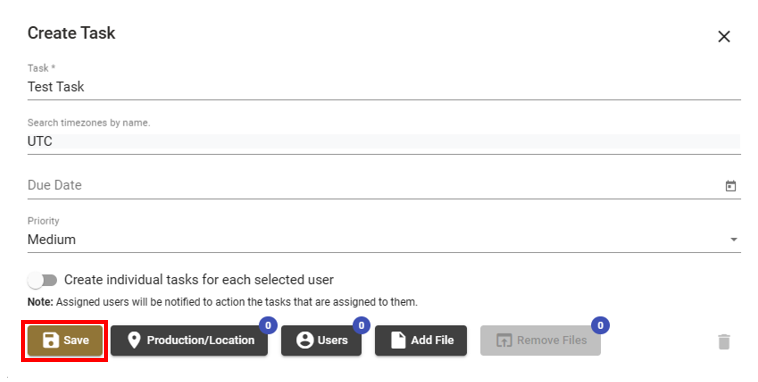758x382 pixels.
Task: Expand the Priority dropdown arrow
Action: tap(733, 239)
